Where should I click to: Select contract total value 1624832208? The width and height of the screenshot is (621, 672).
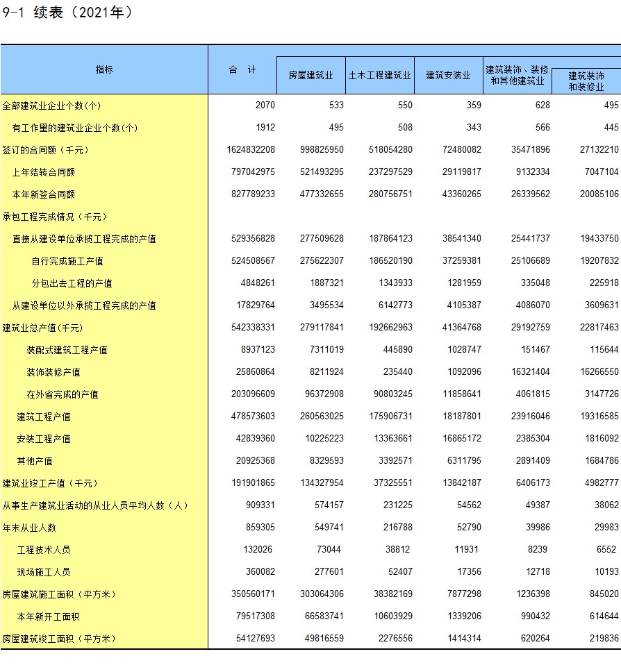[x=251, y=150]
